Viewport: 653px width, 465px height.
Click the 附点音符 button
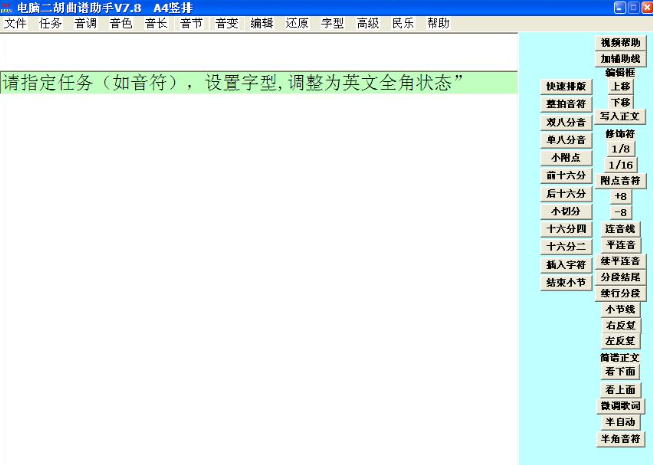tap(621, 181)
